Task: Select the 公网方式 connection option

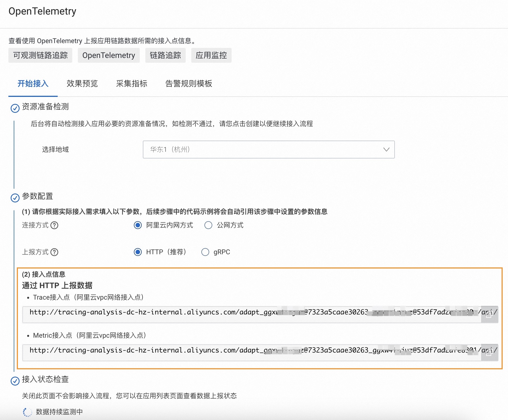Action: click(x=208, y=225)
